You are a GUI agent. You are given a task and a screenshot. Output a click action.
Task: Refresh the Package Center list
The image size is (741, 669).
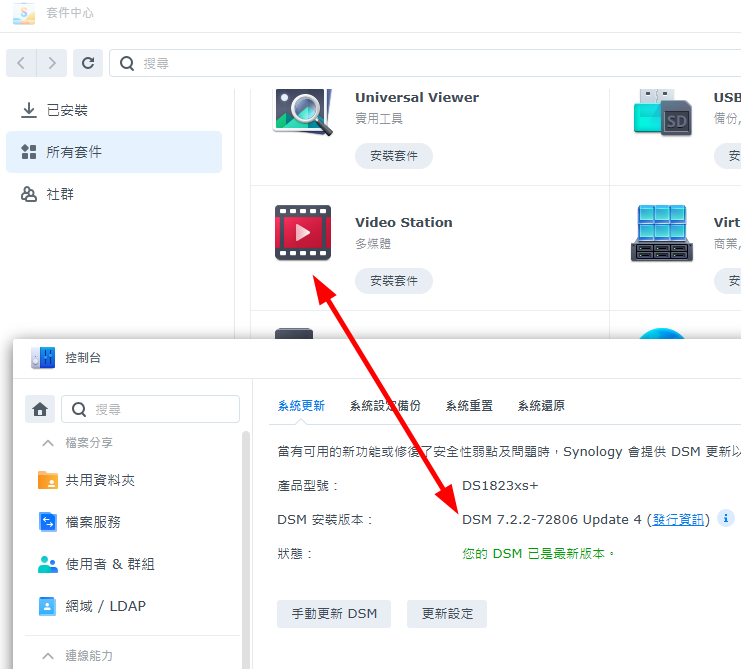click(x=88, y=63)
